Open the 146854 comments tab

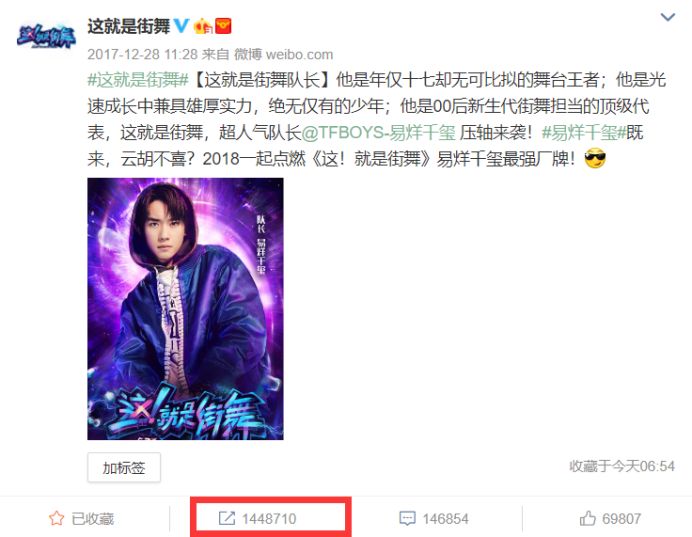click(x=434, y=518)
